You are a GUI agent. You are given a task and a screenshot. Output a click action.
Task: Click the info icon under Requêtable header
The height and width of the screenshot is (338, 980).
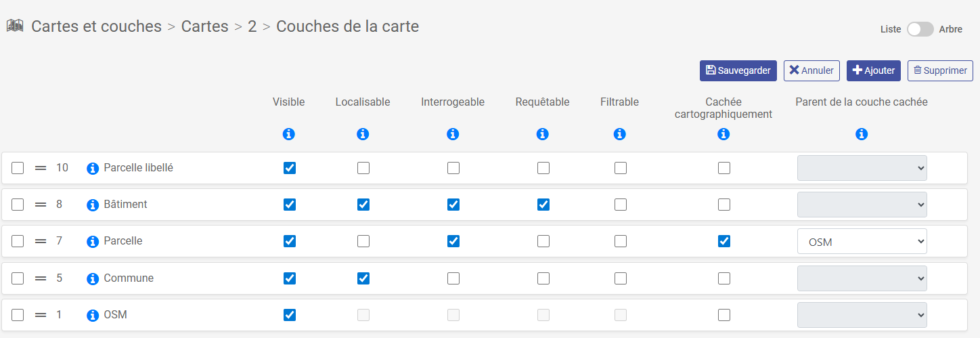(x=542, y=134)
